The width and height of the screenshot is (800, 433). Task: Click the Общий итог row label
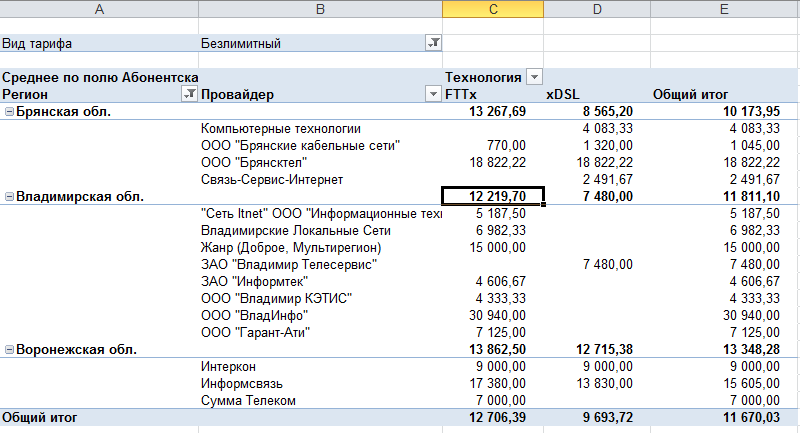click(x=39, y=418)
